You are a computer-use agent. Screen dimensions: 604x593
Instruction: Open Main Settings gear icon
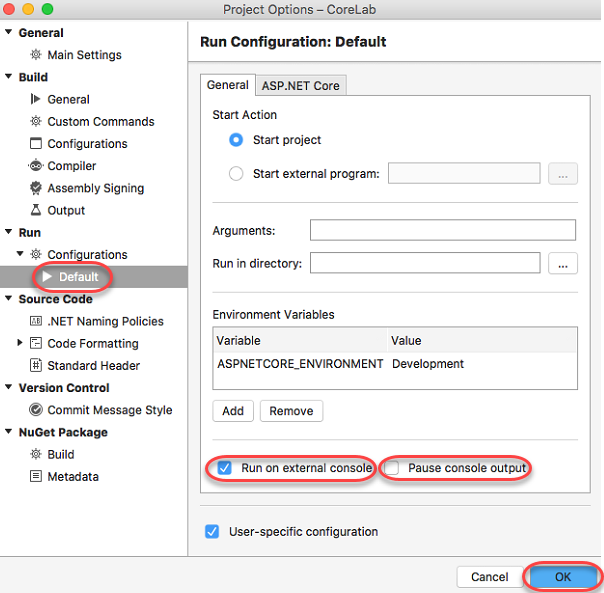coord(36,55)
